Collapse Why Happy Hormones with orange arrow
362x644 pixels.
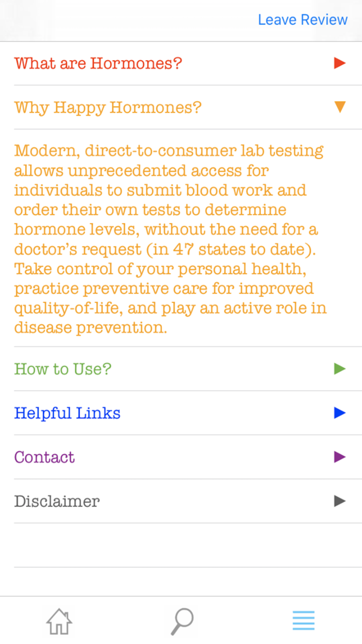click(x=340, y=108)
